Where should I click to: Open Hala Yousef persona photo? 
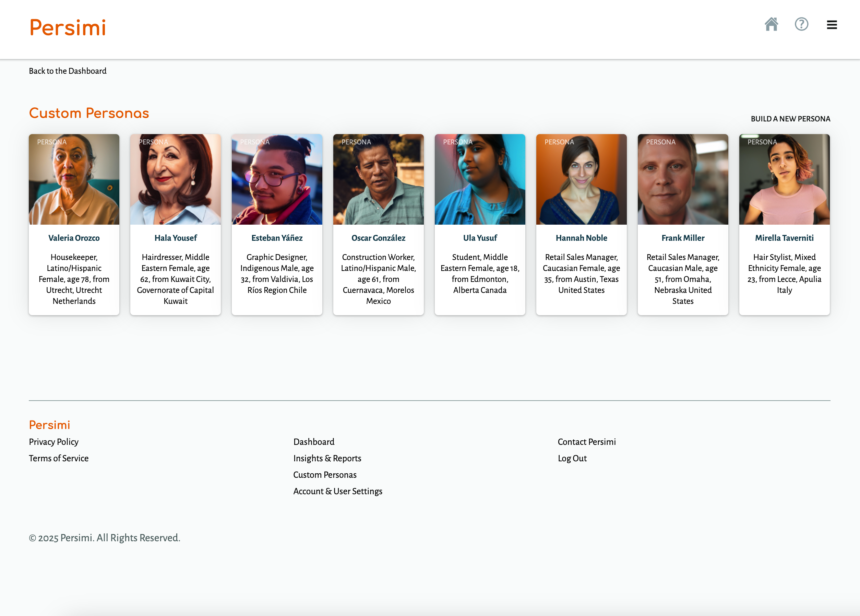point(176,179)
